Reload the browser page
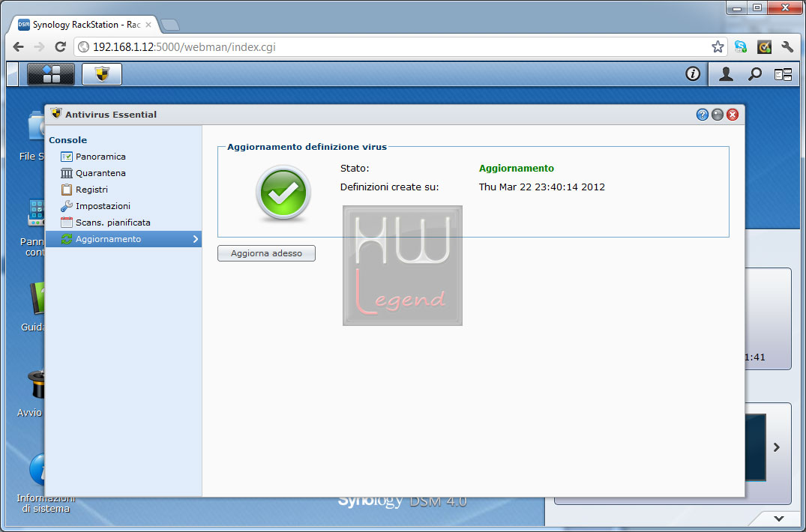 point(60,46)
